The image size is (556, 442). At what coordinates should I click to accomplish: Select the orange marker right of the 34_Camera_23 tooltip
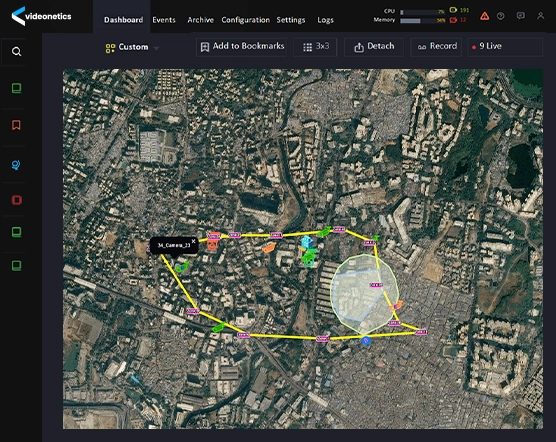click(x=213, y=241)
